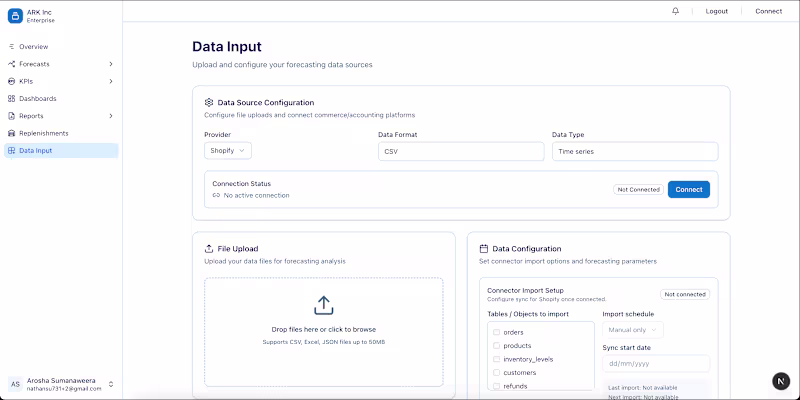Image resolution: width=800 pixels, height=400 pixels.
Task: Click the Data Configuration calendar icon
Action: (x=484, y=249)
